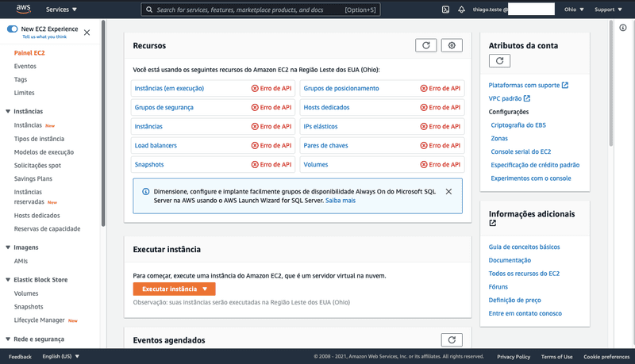
Task: Open the Executar instância split-button arrow
Action: [x=205, y=289]
